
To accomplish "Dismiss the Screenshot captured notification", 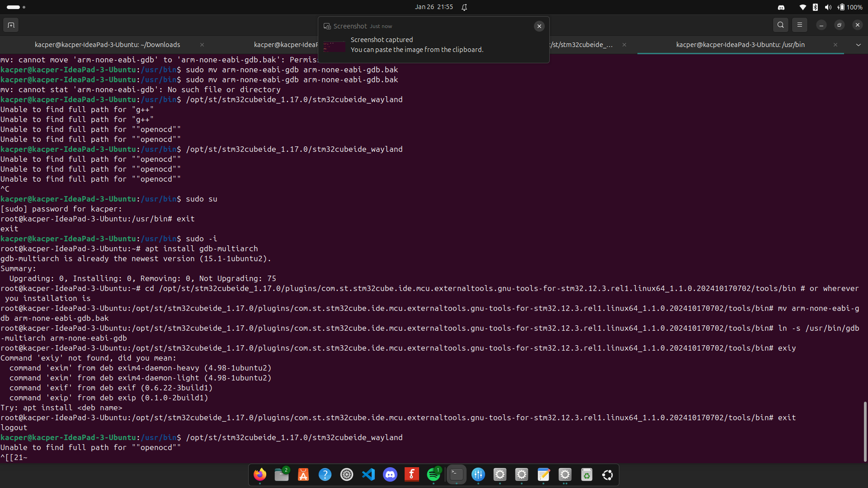I will [539, 26].
